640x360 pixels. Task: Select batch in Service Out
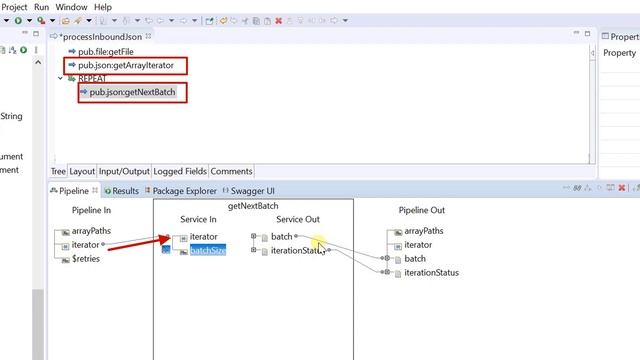282,237
